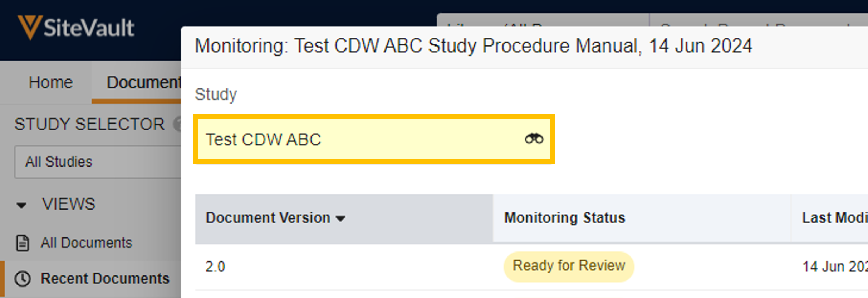Viewport: 868px width, 298px height.
Task: Open the All Studies dropdown
Action: point(97,162)
